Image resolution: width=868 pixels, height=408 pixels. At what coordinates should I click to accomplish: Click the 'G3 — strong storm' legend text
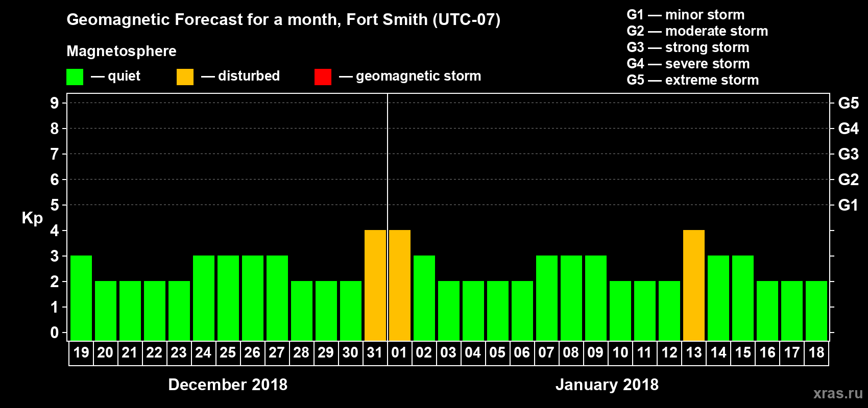(x=688, y=47)
